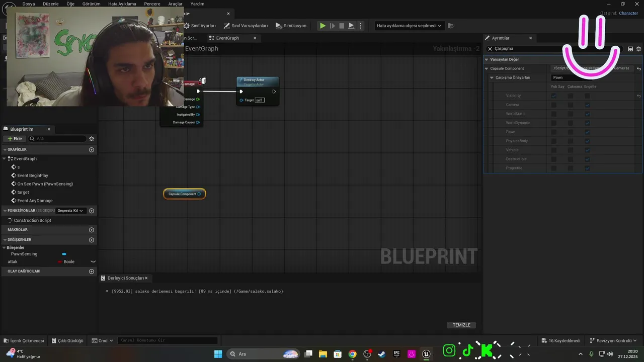
Task: Clear the Çarpışma search with X
Action: coord(490,49)
